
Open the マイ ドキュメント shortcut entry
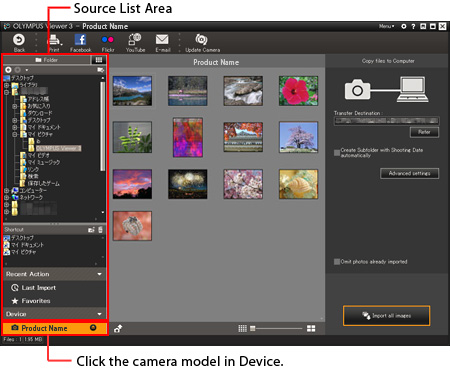click(x=27, y=245)
